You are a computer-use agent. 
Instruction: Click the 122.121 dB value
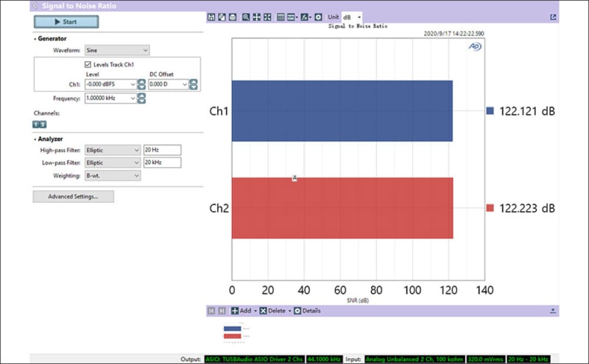click(x=527, y=111)
